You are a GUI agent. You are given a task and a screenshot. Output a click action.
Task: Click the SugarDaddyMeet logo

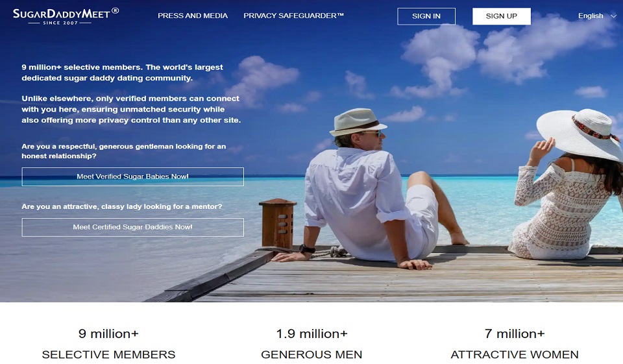[66, 16]
